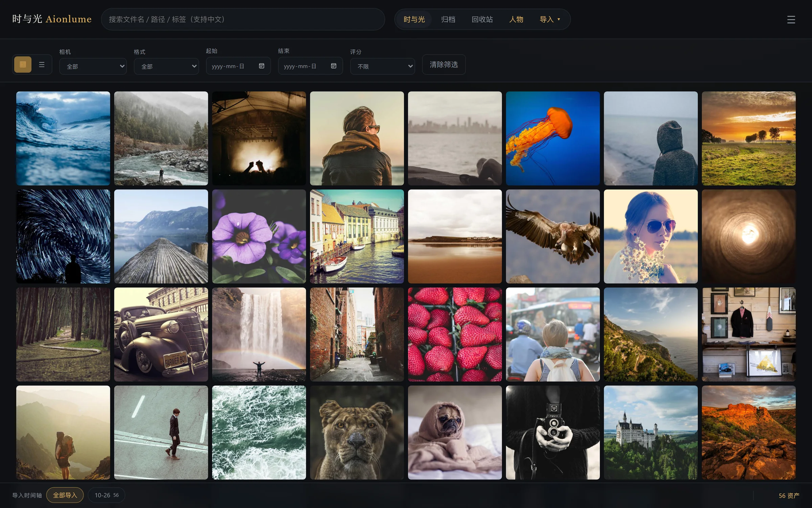This screenshot has height=508, width=812.
Task: Open the orange jellyfish photo
Action: click(553, 138)
